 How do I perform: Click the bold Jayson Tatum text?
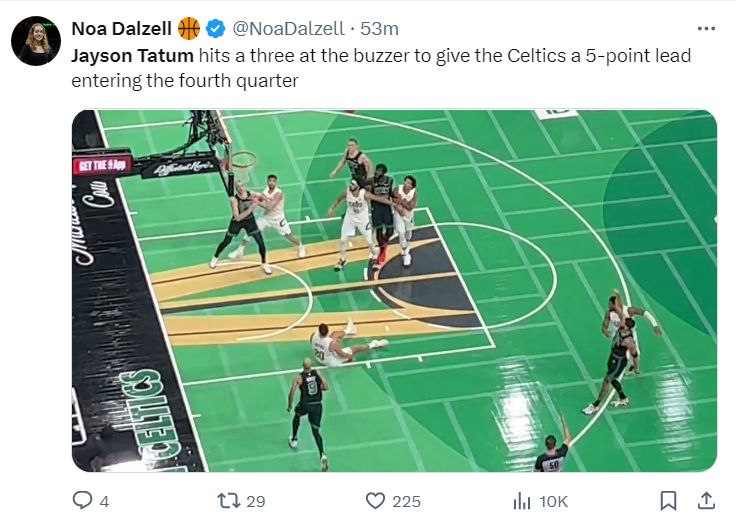(x=132, y=56)
